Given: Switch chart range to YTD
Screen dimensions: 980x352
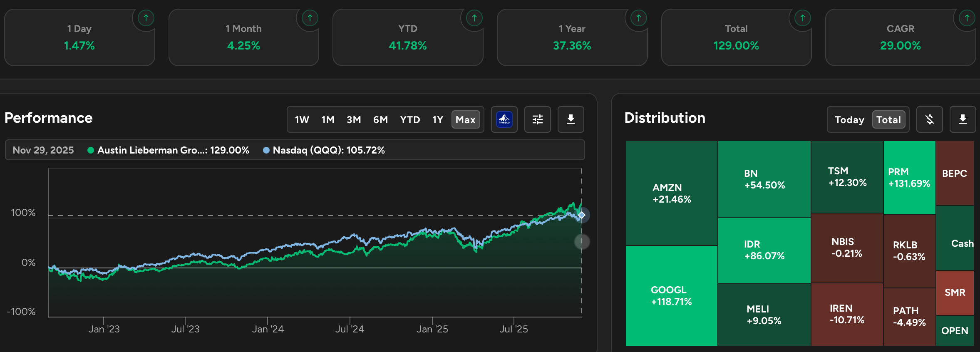Looking at the screenshot, I should click(x=410, y=120).
